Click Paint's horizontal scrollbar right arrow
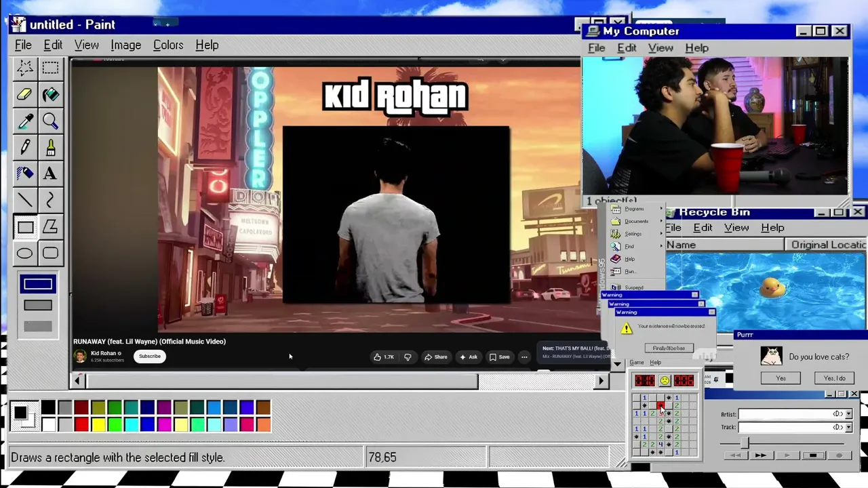Screen dimensions: 868x488 tap(601, 382)
